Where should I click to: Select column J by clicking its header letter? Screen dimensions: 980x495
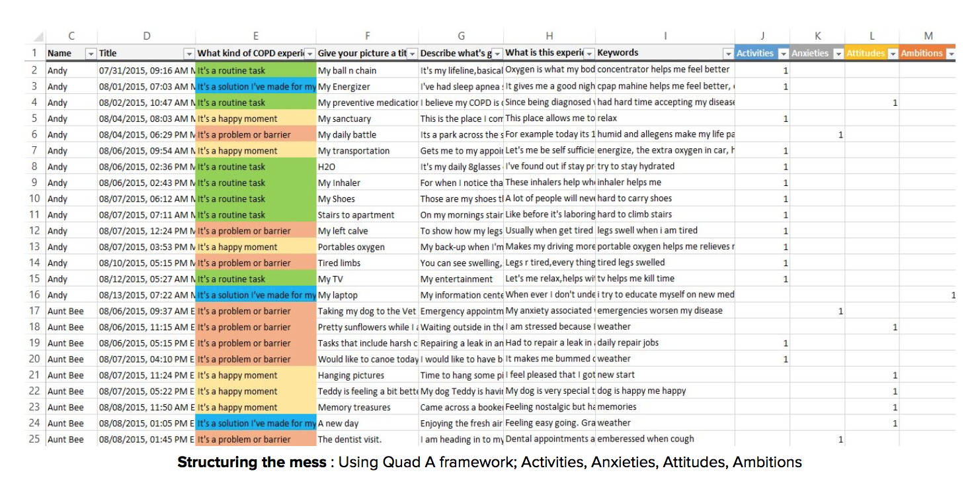(762, 35)
